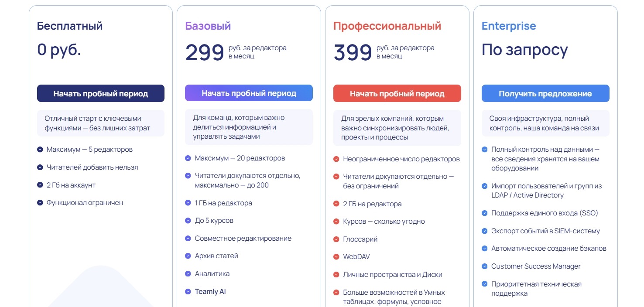This screenshot has height=307, width=644.
Task: Click the "Teamly AI" feature text
Action: tap(210, 291)
